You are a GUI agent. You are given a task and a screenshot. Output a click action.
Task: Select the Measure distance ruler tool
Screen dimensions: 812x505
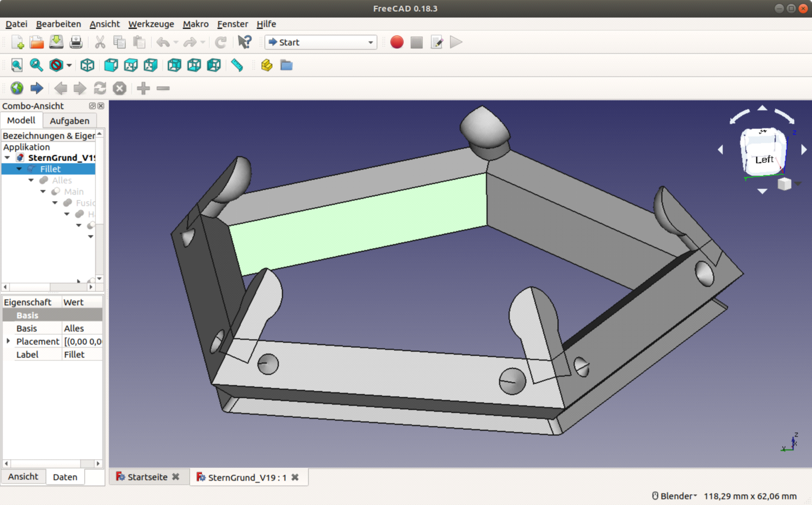tap(237, 65)
